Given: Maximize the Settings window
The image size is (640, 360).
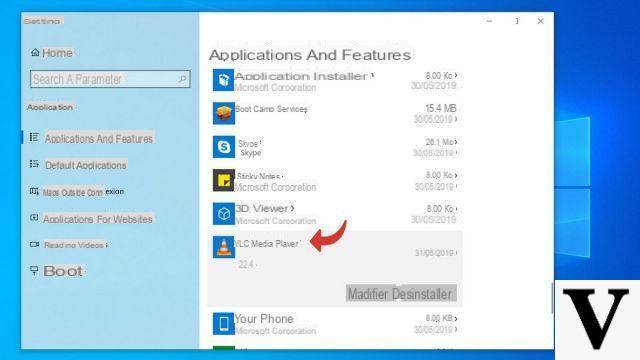Looking at the screenshot, I should (x=517, y=21).
